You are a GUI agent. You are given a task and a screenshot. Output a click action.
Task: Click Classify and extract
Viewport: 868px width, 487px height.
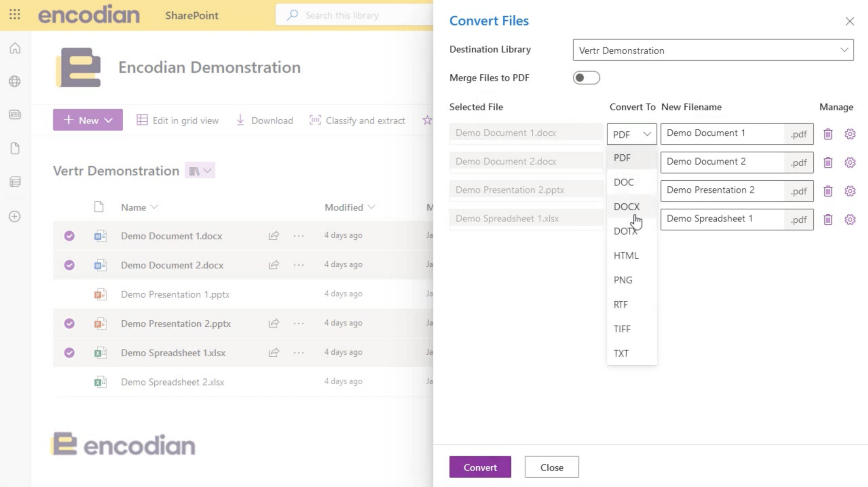pyautogui.click(x=357, y=120)
